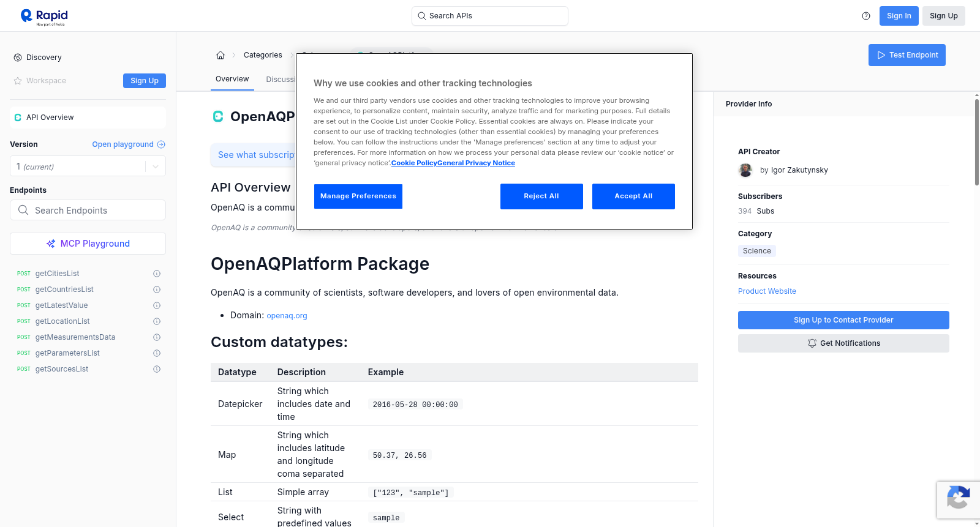Click arrow icon next to Open playground
The height and width of the screenshot is (527, 980).
[x=161, y=144]
